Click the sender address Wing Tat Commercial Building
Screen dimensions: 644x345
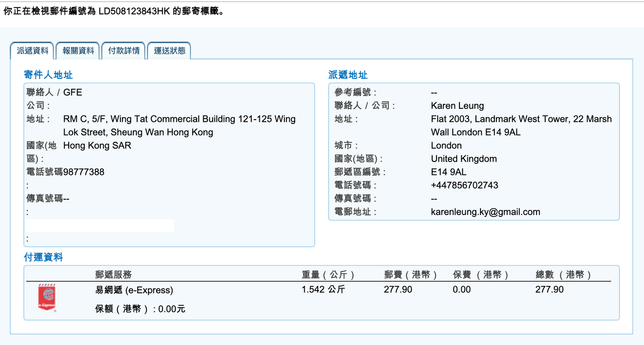point(179,119)
